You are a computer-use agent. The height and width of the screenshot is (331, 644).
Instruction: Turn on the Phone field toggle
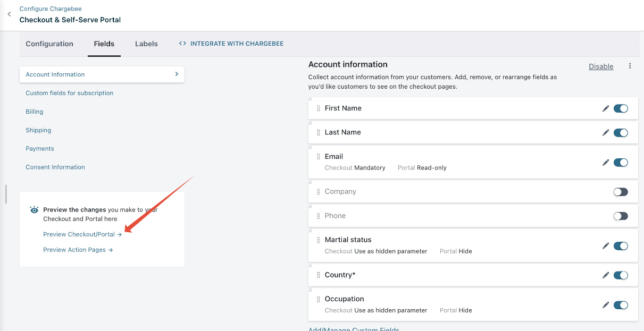coord(621,216)
